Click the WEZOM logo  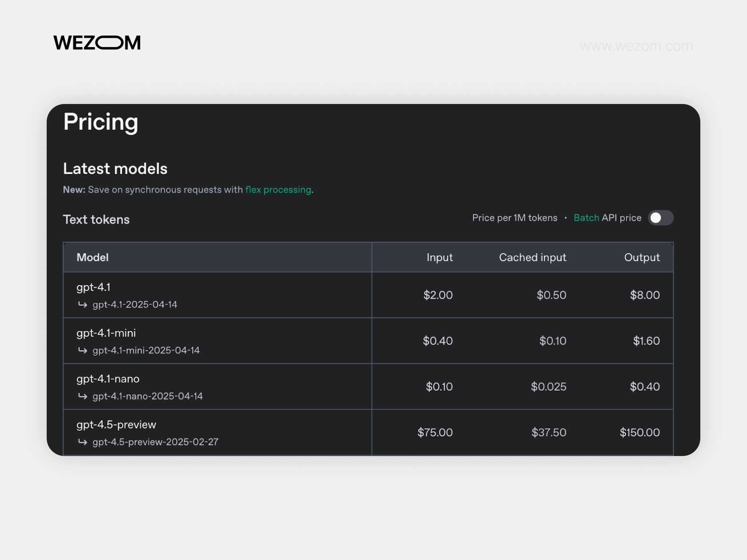97,43
